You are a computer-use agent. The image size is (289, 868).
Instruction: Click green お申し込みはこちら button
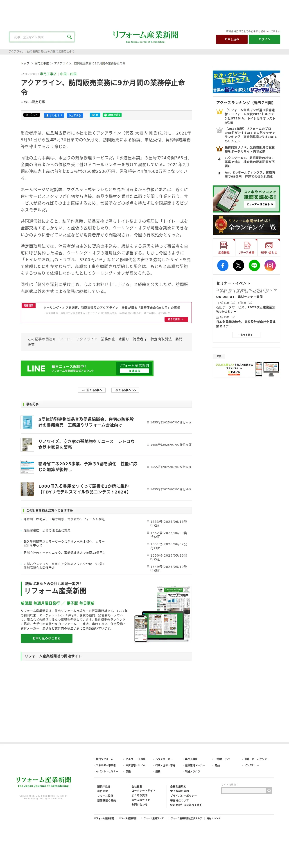46,638
